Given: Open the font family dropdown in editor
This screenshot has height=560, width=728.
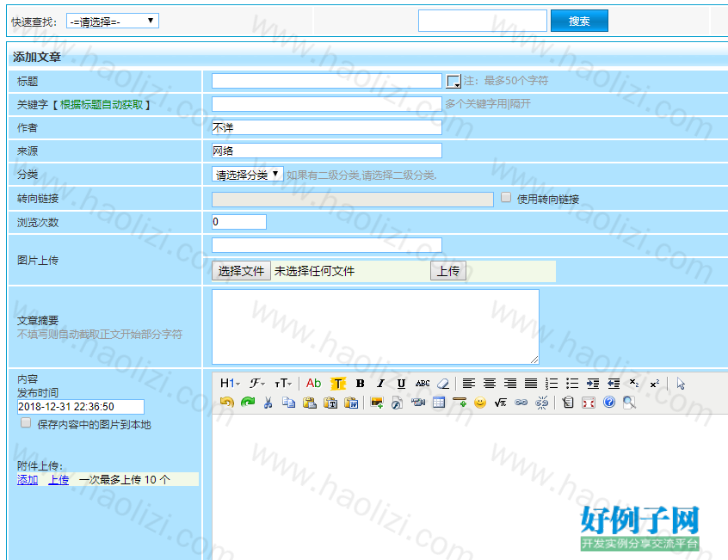Looking at the screenshot, I should tap(256, 384).
